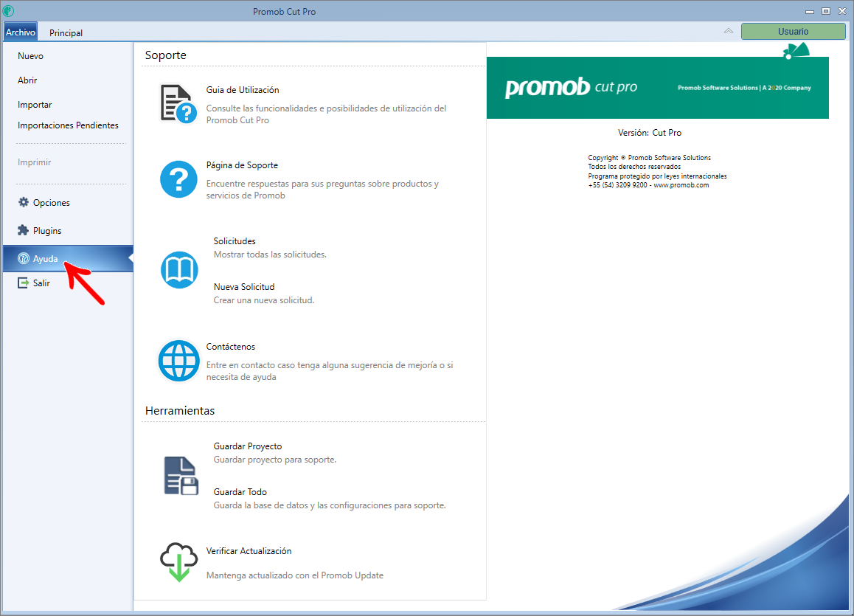
Task: Click the Ayuda label in sidebar
Action: point(45,259)
